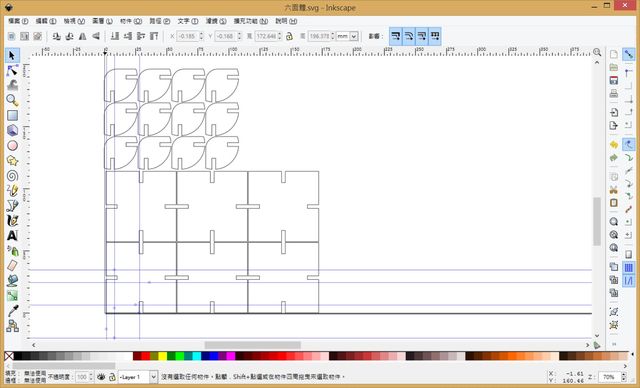Select the Zoom magnifier tool in toolbox
The width and height of the screenshot is (640, 388).
(x=12, y=100)
